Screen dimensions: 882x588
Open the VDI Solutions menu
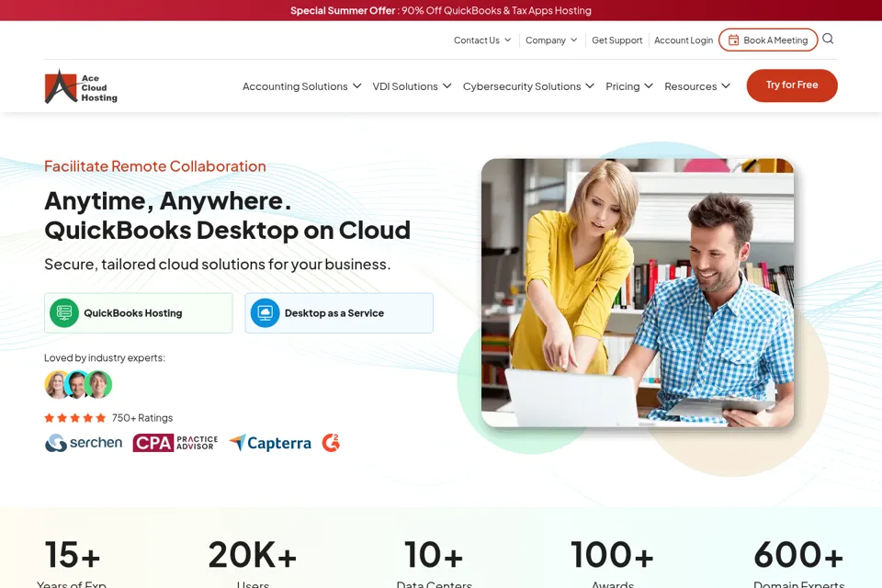point(412,86)
